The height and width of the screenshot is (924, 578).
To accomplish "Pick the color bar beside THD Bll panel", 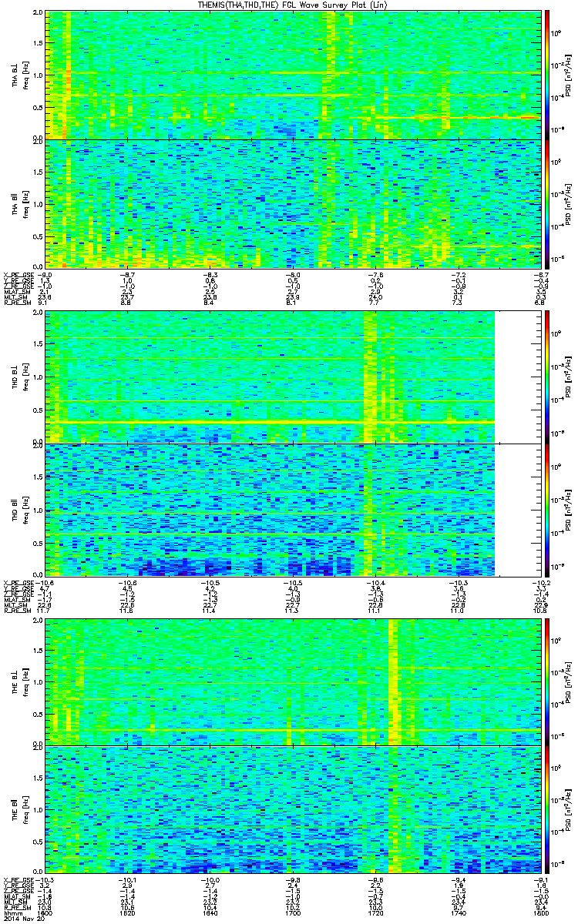I will (x=547, y=510).
